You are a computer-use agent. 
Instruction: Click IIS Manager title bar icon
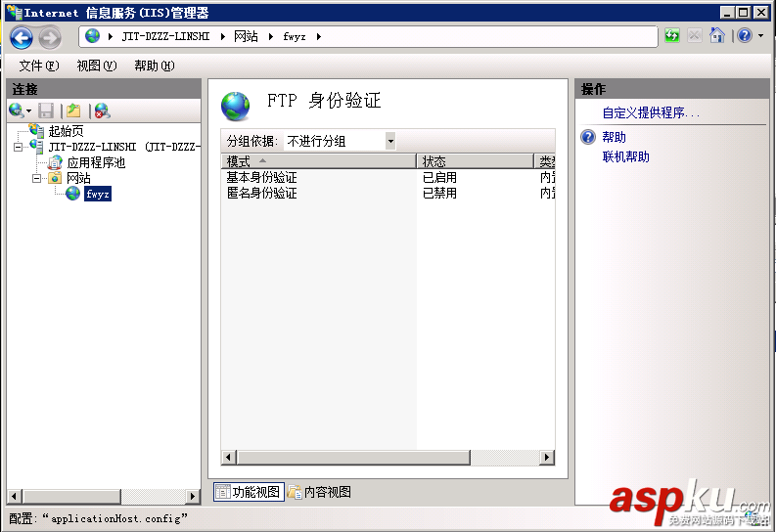pyautogui.click(x=14, y=12)
